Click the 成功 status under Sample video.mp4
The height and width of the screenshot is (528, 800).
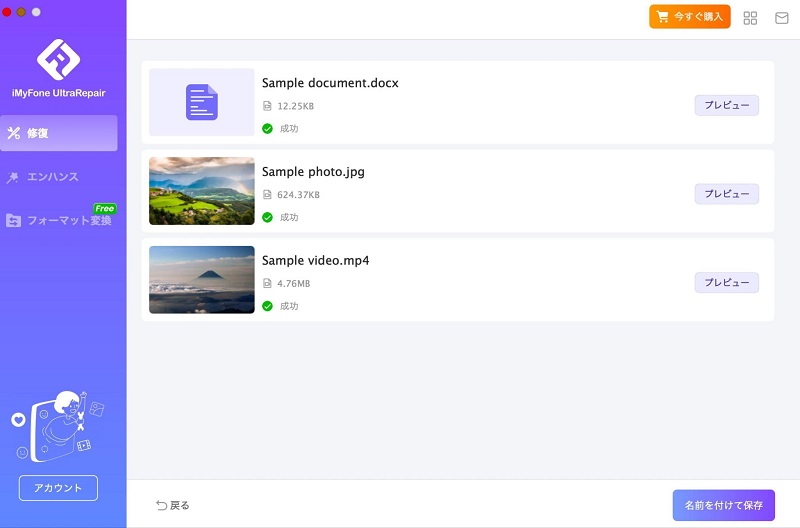point(289,306)
